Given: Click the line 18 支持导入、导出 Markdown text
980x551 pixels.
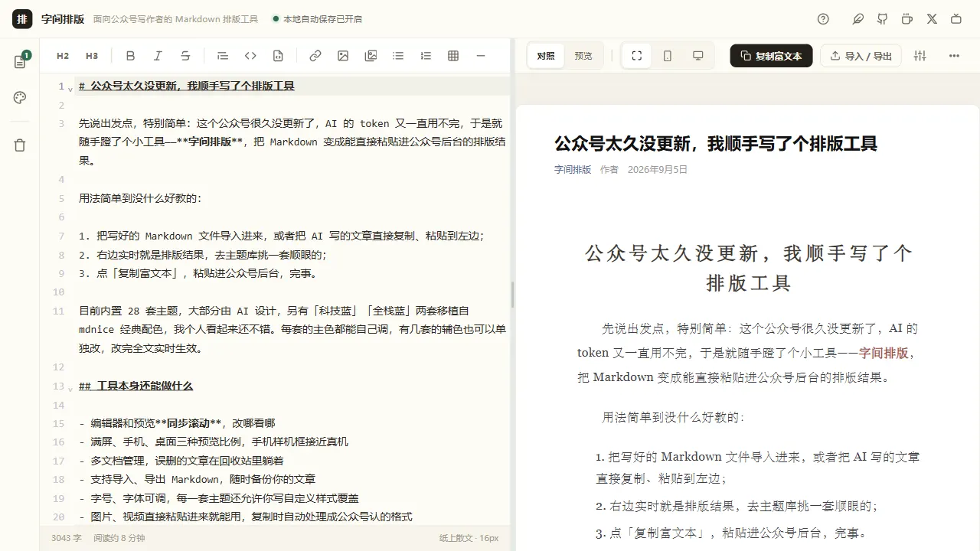Looking at the screenshot, I should [197, 479].
